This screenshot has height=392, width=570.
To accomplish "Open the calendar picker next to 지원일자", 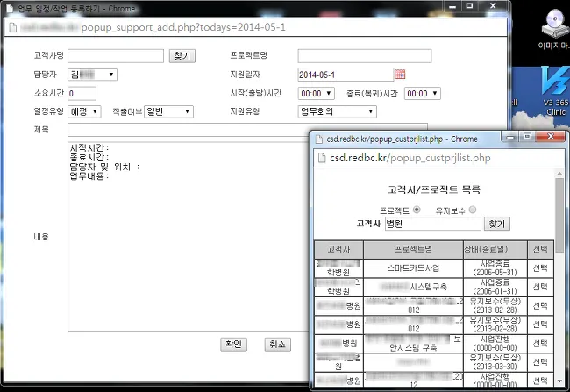I will tap(401, 75).
